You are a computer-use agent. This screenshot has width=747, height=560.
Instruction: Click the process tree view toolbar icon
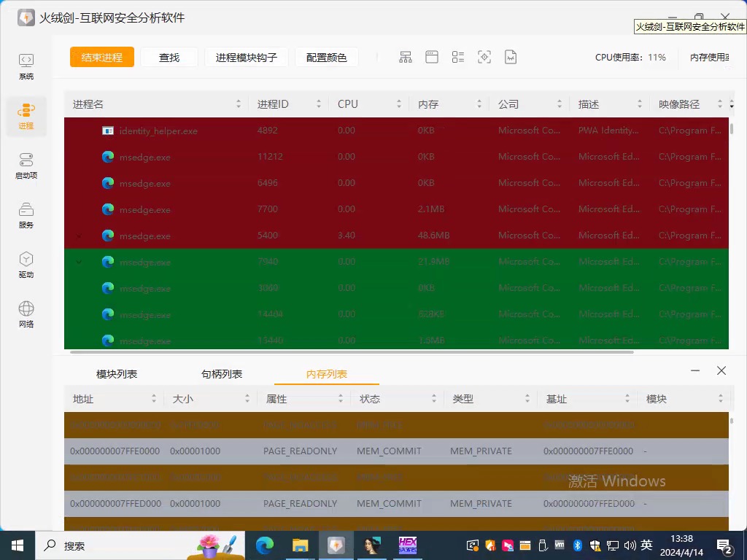pyautogui.click(x=406, y=57)
